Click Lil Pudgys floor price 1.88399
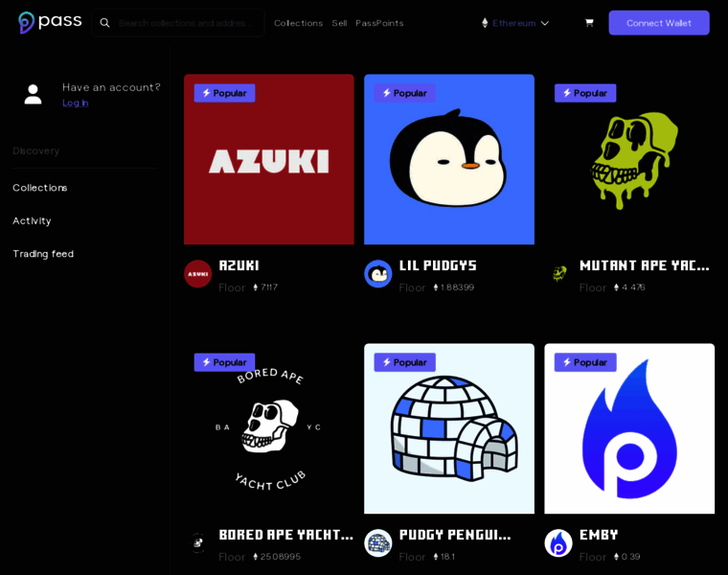Screen dimensions: 728x575 tap(454, 287)
